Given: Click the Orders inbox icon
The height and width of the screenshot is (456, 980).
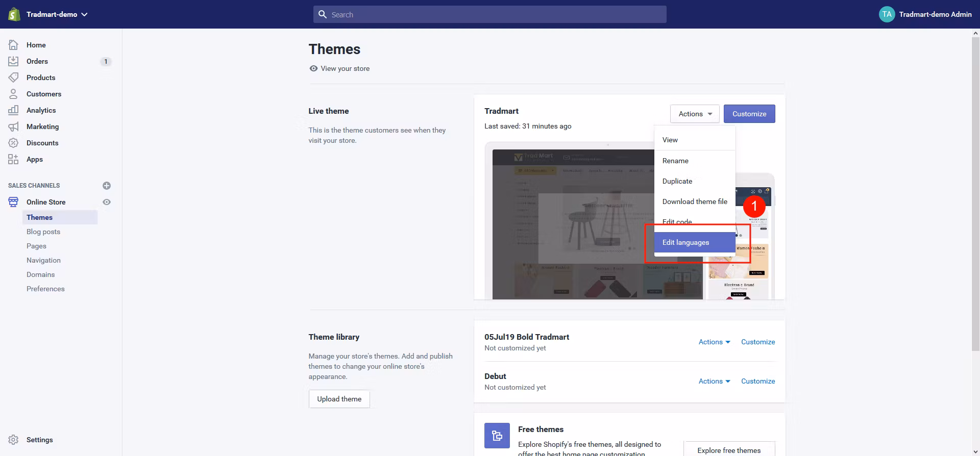Looking at the screenshot, I should pyautogui.click(x=14, y=61).
